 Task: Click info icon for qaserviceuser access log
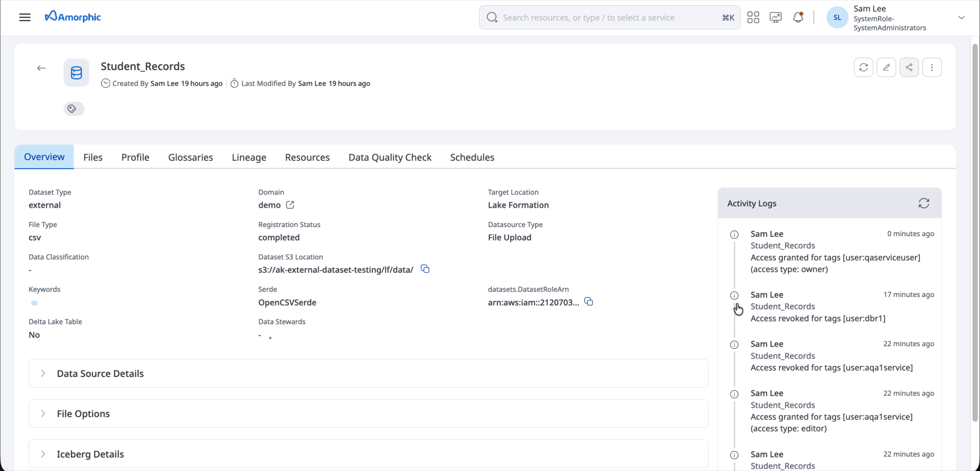click(734, 235)
